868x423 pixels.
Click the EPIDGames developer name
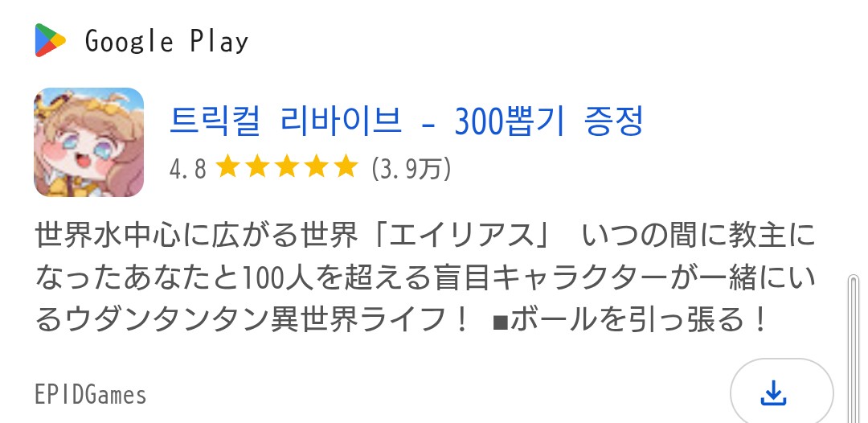tap(91, 395)
